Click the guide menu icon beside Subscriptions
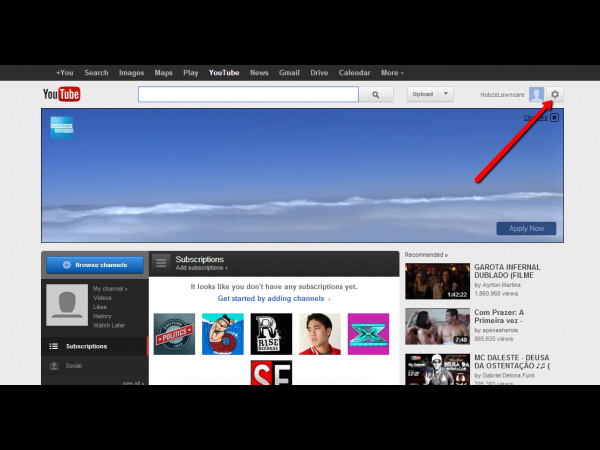This screenshot has height=450, width=600. coord(161,263)
